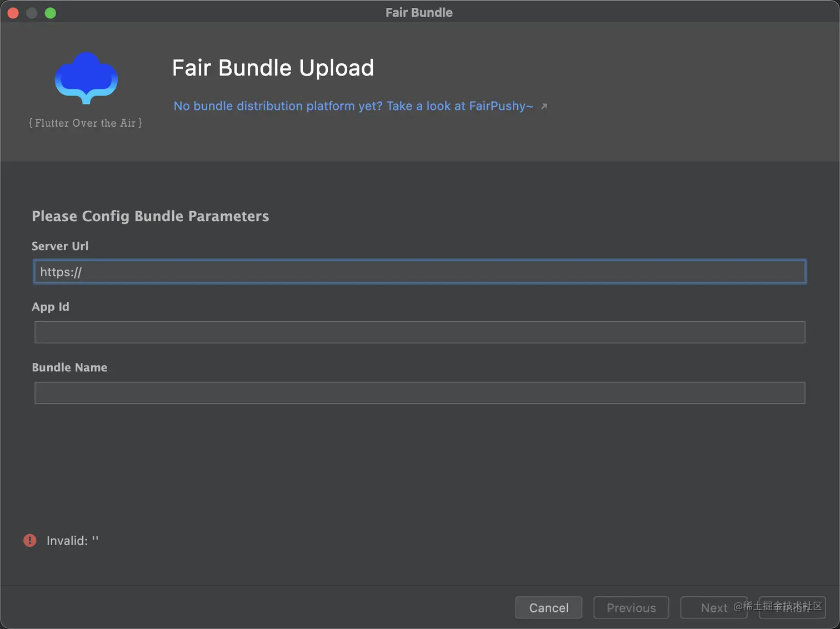Click the Fair blue cloud logo
Screen dimensions: 840x629
(86, 78)
